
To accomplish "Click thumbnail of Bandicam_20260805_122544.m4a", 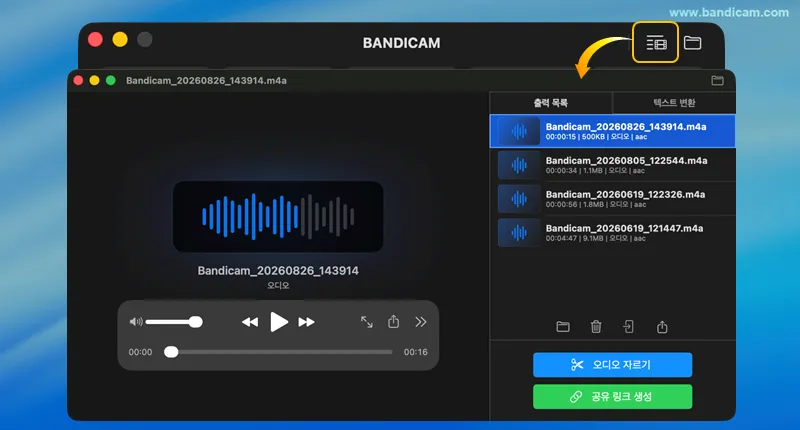I will pos(519,165).
